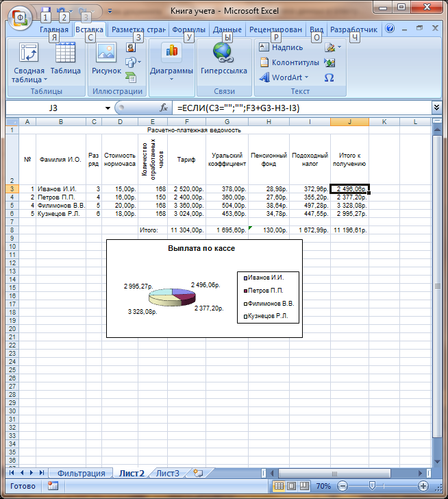
Task: Insert a picture with Рисунок
Action: pos(106,59)
